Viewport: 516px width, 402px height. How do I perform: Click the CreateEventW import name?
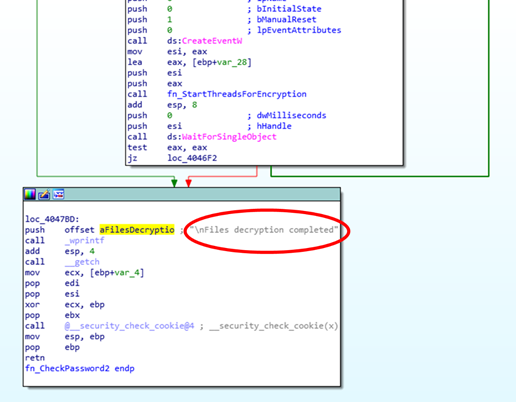pyautogui.click(x=212, y=41)
